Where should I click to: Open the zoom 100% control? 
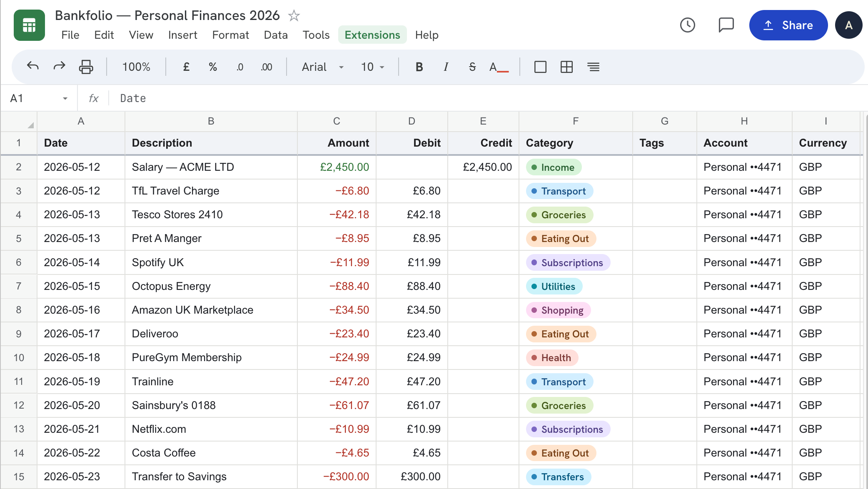(x=136, y=67)
